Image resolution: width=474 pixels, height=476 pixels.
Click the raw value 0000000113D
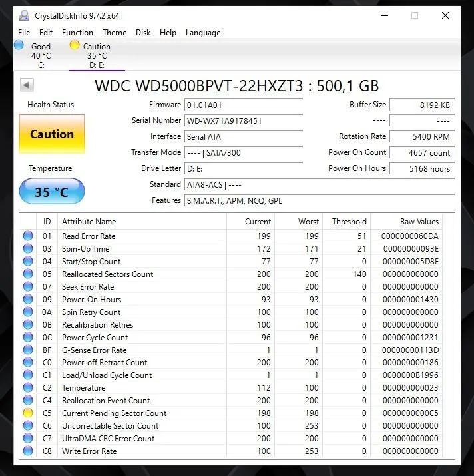410,350
